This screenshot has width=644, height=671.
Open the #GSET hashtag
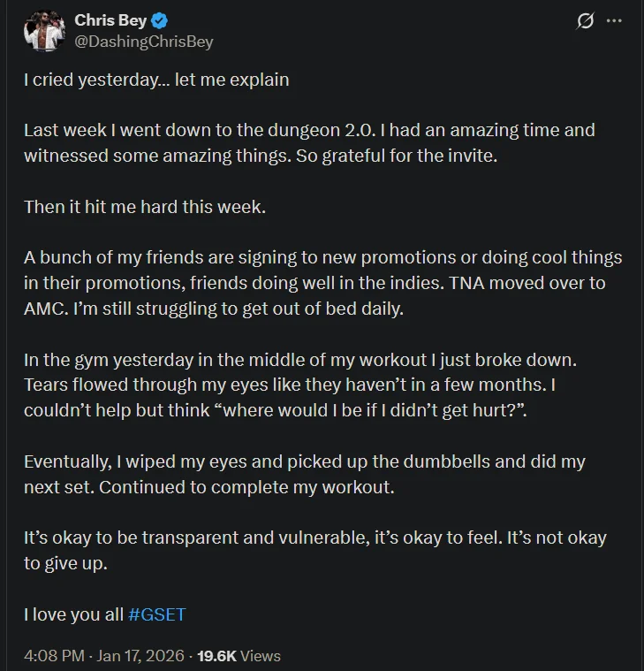(156, 614)
